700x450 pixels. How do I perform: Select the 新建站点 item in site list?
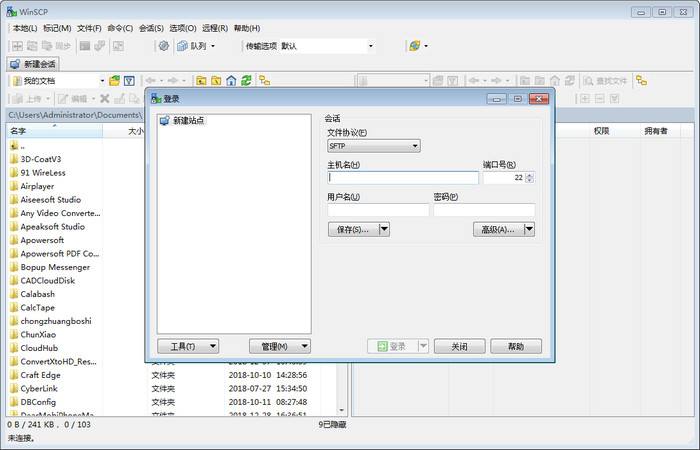pos(182,121)
